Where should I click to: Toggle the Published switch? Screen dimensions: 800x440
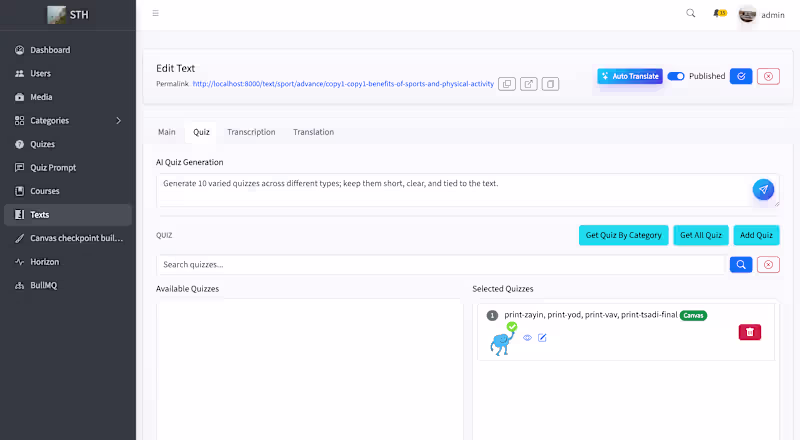coord(676,76)
